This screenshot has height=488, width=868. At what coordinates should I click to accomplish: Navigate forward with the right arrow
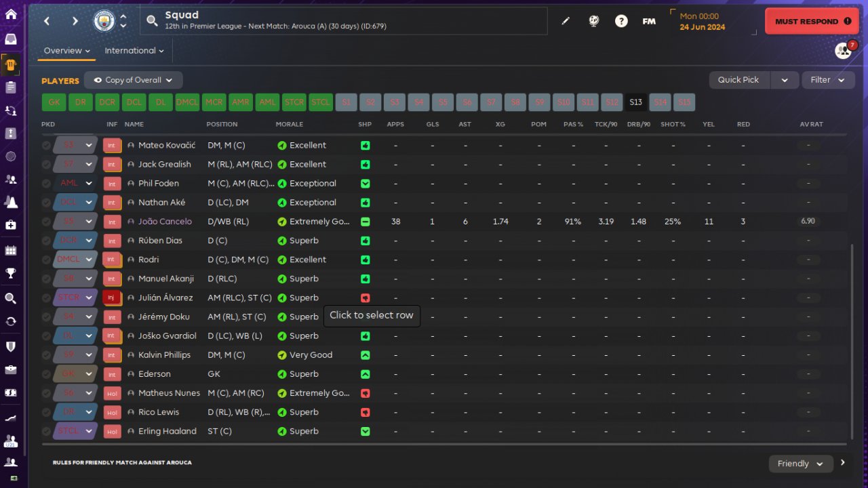(75, 21)
